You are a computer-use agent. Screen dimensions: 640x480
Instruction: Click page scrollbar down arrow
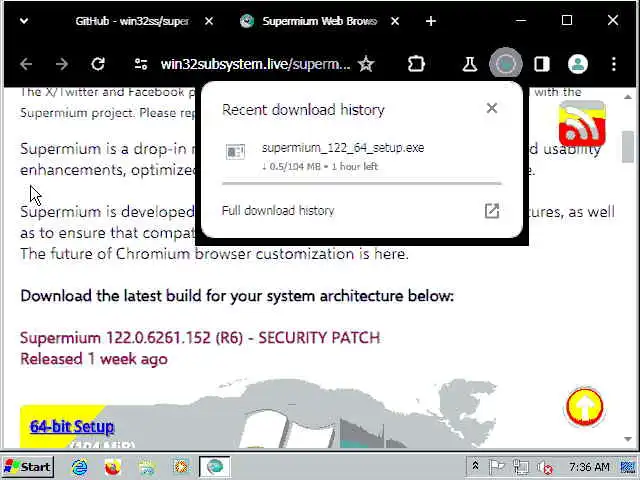(x=628, y=439)
